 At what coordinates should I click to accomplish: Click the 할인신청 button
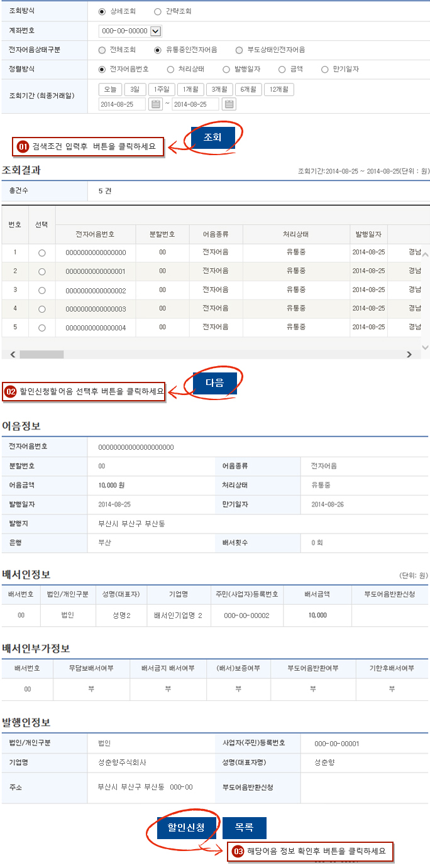click(185, 828)
